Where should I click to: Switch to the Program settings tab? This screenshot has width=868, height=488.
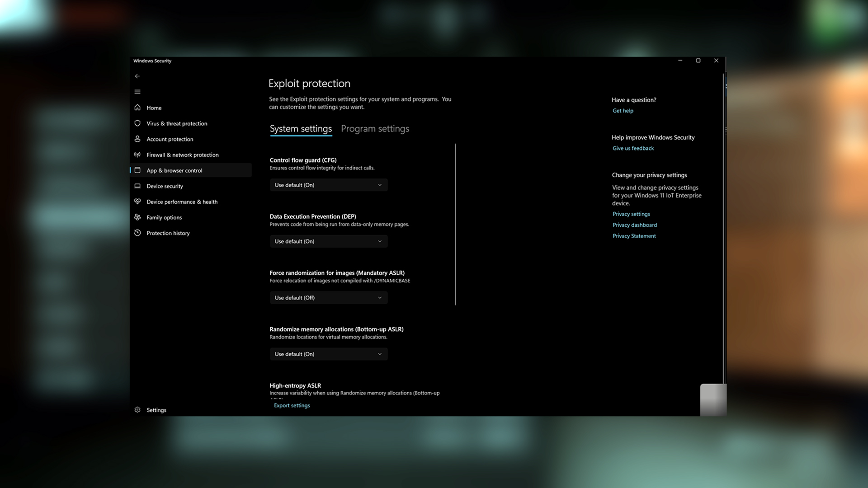coord(375,129)
